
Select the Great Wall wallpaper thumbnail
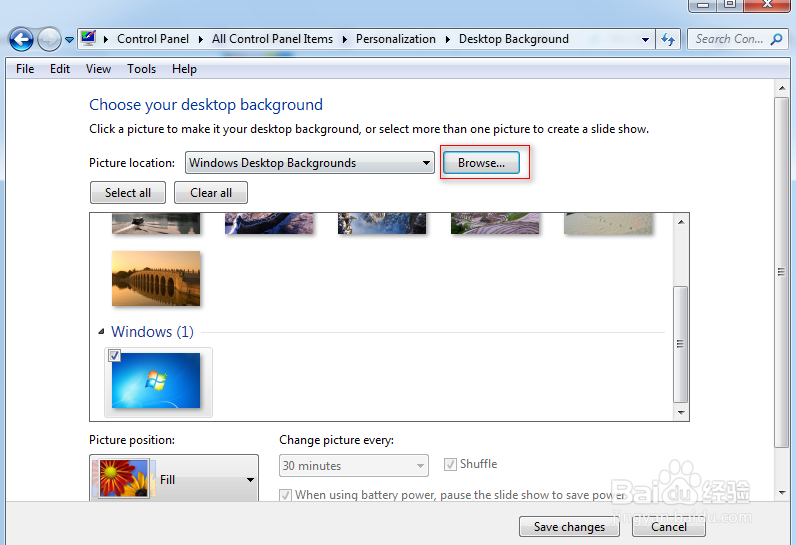(x=269, y=223)
